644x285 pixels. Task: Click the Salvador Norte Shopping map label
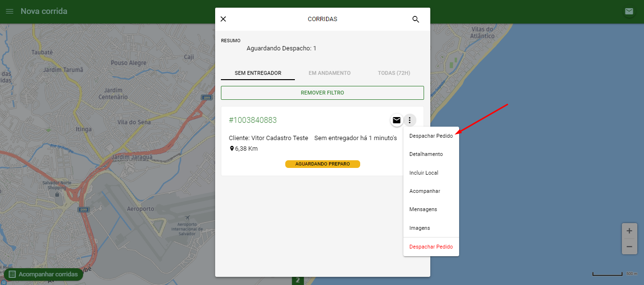tap(57, 185)
